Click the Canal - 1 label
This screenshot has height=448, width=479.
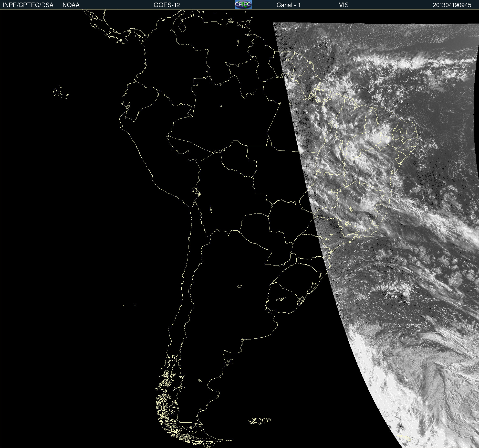point(288,5)
